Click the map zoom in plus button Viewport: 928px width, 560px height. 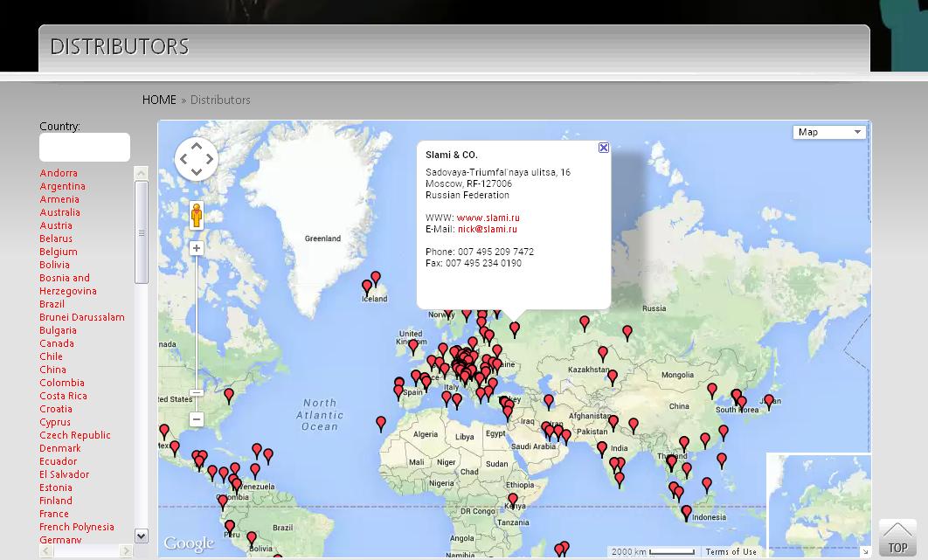[x=197, y=249]
